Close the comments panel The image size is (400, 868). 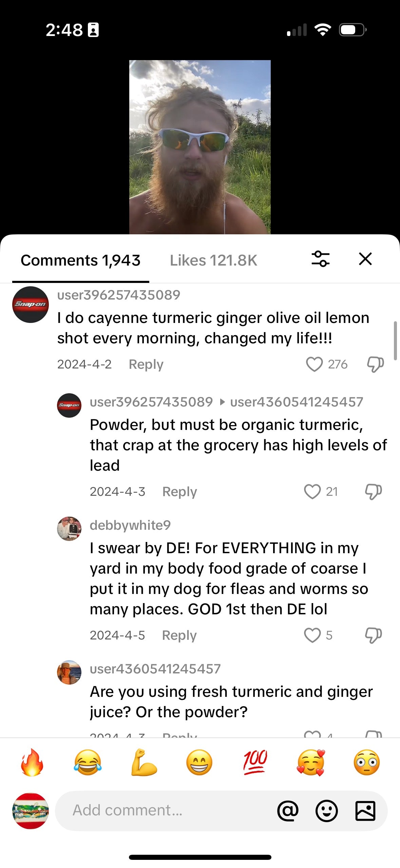click(365, 259)
